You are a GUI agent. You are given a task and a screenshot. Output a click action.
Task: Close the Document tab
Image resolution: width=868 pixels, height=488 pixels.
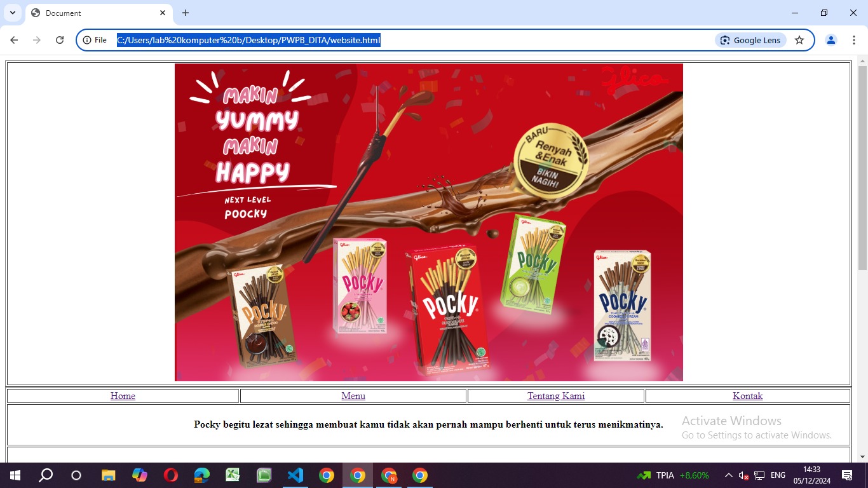tap(163, 13)
